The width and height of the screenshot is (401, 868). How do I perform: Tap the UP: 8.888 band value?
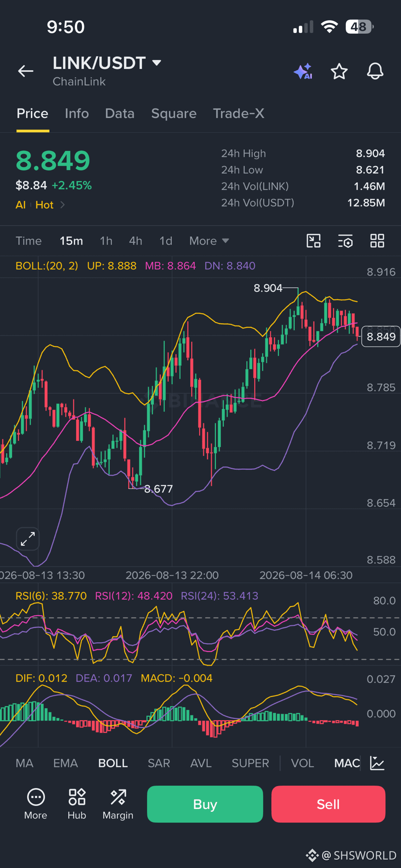click(112, 266)
